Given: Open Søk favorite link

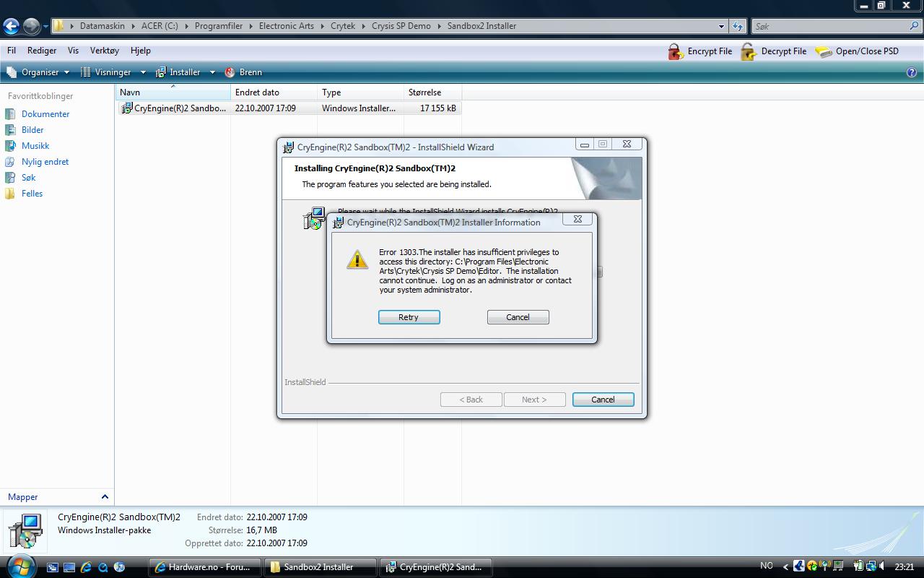Looking at the screenshot, I should coord(20,178).
